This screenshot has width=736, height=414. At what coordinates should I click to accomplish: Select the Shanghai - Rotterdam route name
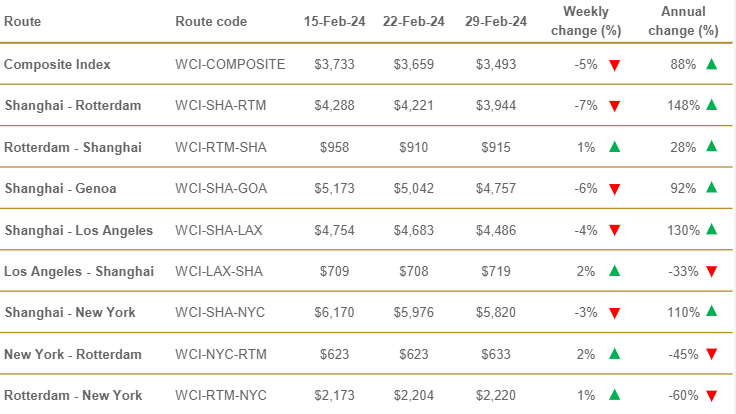pyautogui.click(x=73, y=106)
